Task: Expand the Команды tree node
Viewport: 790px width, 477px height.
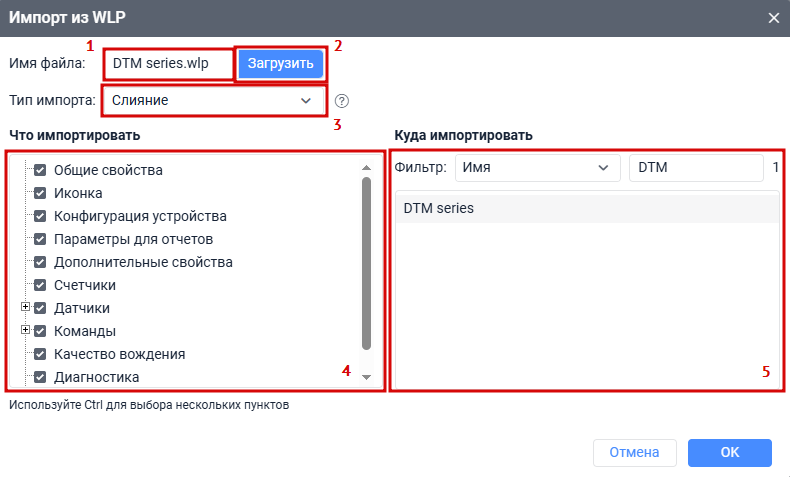Action: click(x=25, y=330)
